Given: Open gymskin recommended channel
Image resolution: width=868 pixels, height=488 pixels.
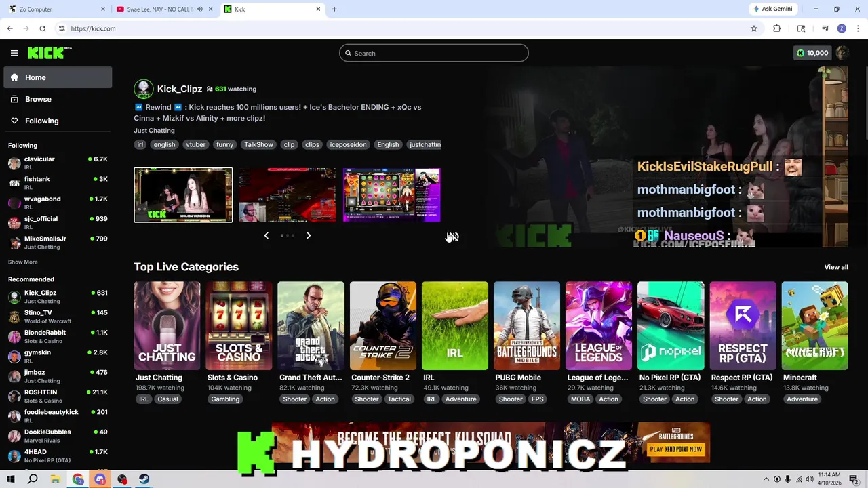Looking at the screenshot, I should click(58, 357).
